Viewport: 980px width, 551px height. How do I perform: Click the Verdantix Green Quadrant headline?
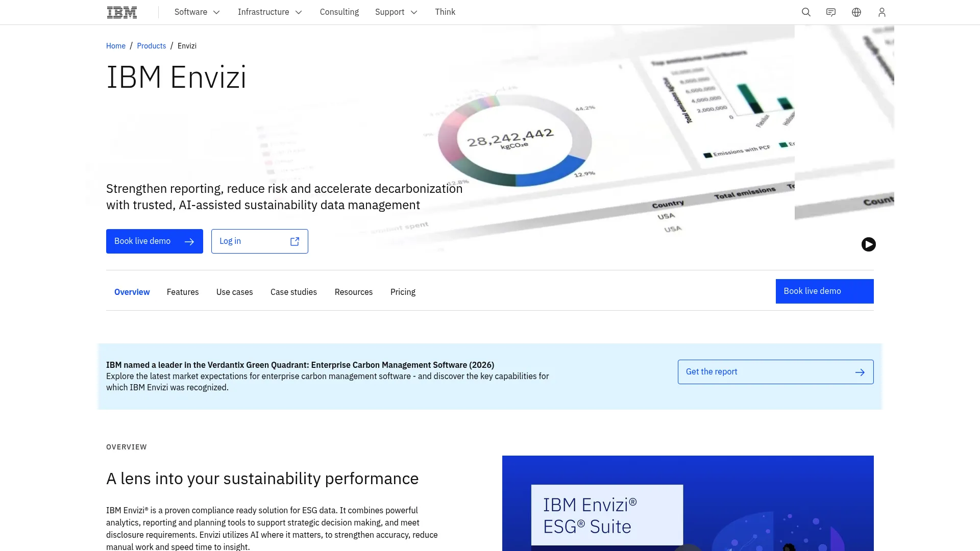click(x=300, y=365)
